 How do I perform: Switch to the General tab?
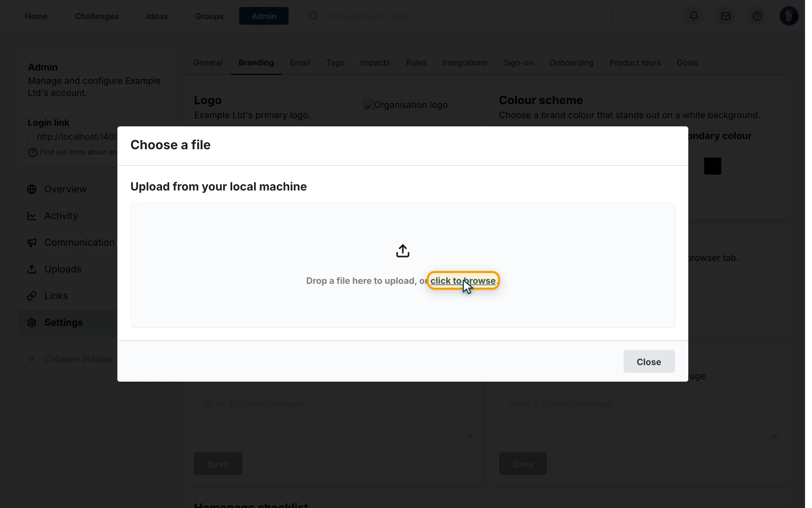pyautogui.click(x=208, y=63)
